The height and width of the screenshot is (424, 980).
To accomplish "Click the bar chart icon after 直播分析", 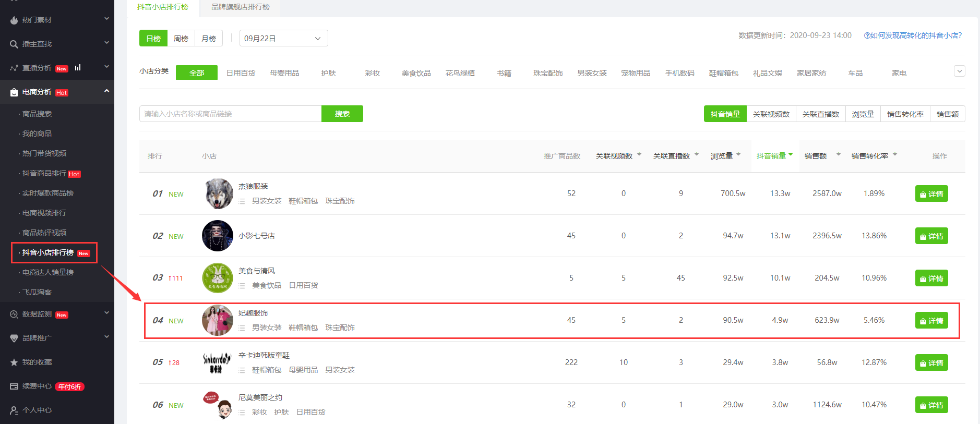I will (78, 67).
